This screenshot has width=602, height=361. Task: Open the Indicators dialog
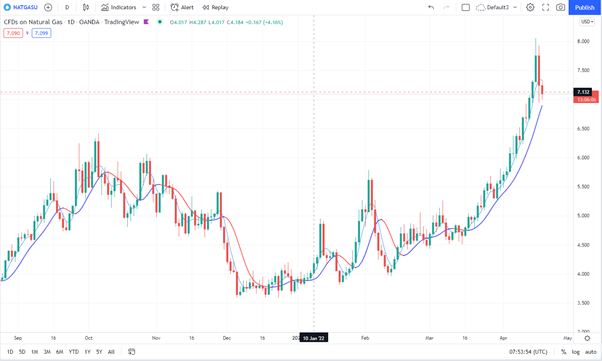[119, 7]
